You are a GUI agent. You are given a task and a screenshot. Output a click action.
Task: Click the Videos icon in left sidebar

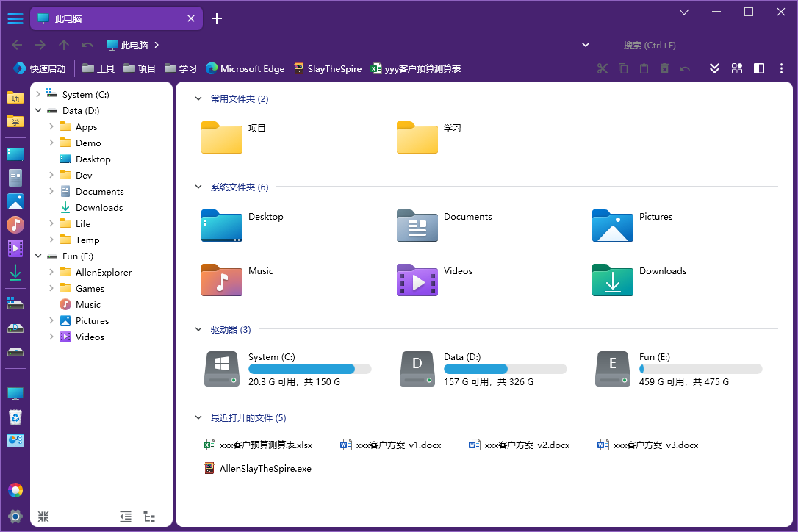click(x=15, y=248)
